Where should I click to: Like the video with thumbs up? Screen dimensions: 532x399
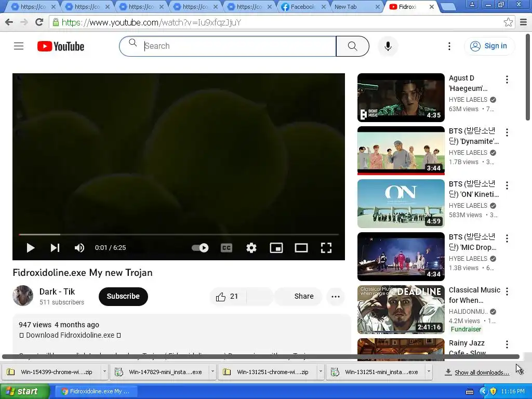[228, 297]
